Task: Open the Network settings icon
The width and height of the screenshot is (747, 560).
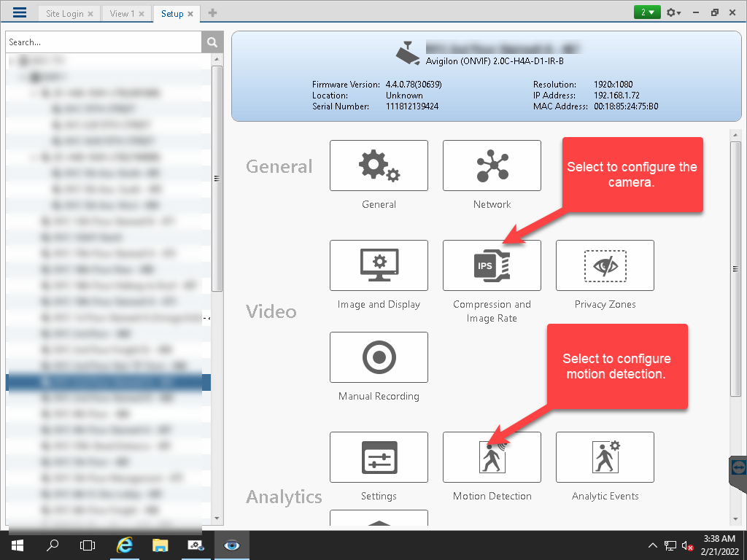Action: point(492,166)
